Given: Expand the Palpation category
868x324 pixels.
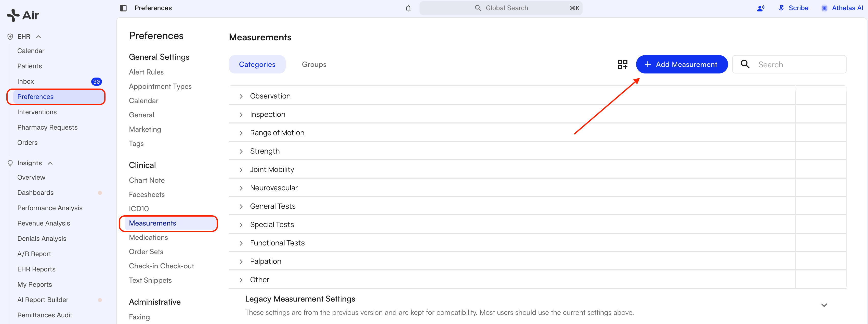Looking at the screenshot, I should click(241, 262).
